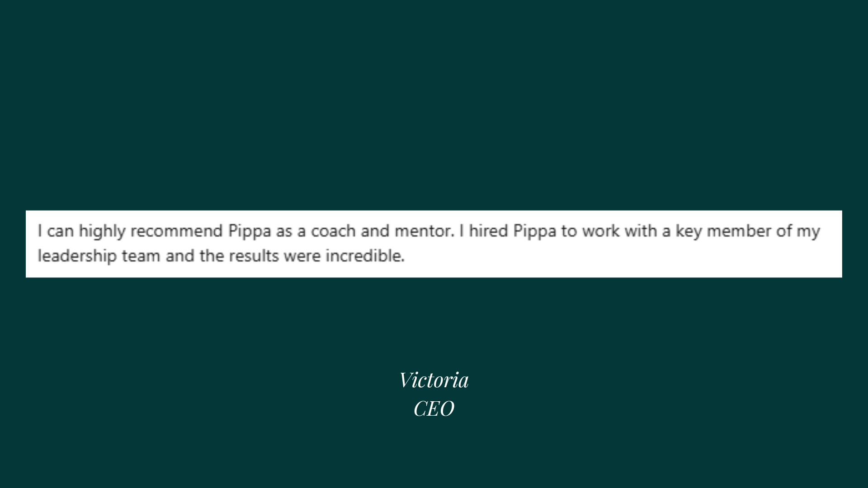Click the word 'results' in the quote
Image resolution: width=868 pixels, height=488 pixels.
254,256
